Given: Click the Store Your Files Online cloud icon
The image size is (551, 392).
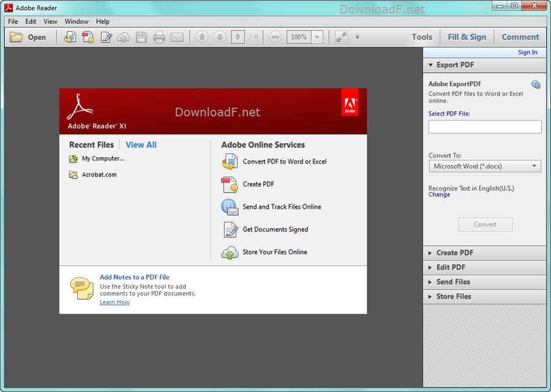Looking at the screenshot, I should (x=230, y=252).
